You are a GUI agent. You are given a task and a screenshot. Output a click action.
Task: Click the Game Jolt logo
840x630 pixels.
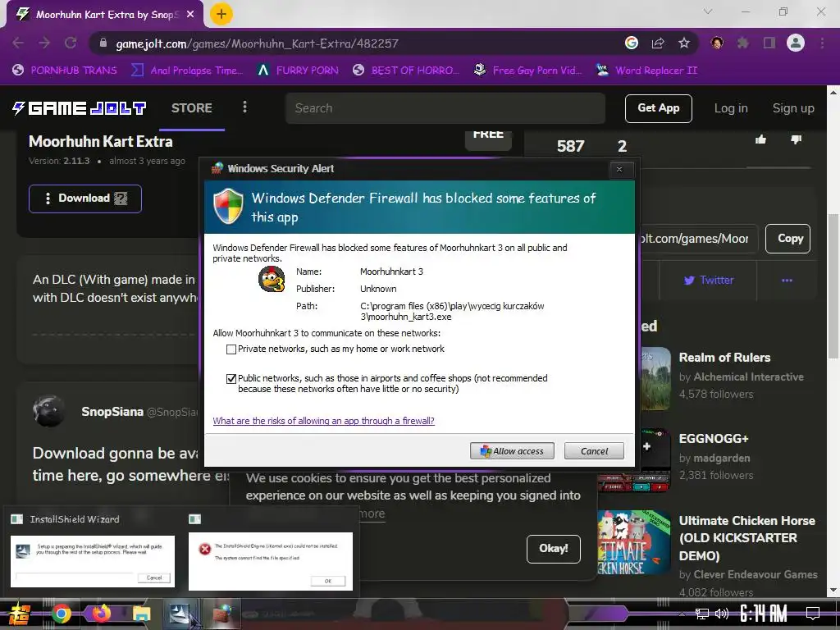[x=80, y=108]
